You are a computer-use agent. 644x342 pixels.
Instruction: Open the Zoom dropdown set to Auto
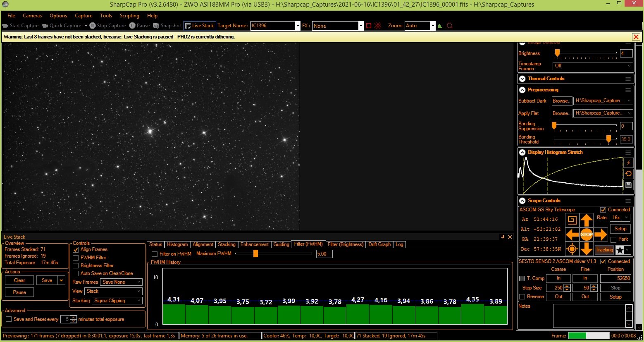click(433, 26)
